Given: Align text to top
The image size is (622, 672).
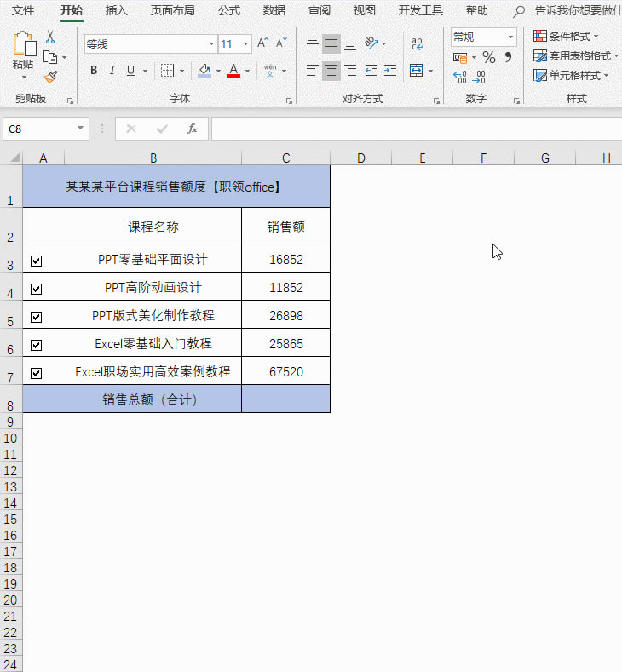Looking at the screenshot, I should tap(313, 43).
